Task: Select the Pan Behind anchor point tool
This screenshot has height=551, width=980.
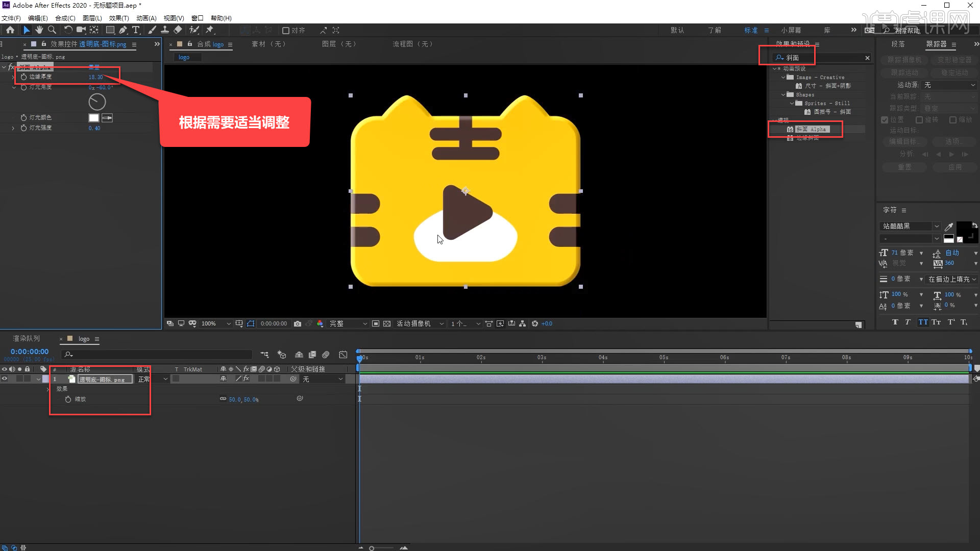Action: coord(94,30)
